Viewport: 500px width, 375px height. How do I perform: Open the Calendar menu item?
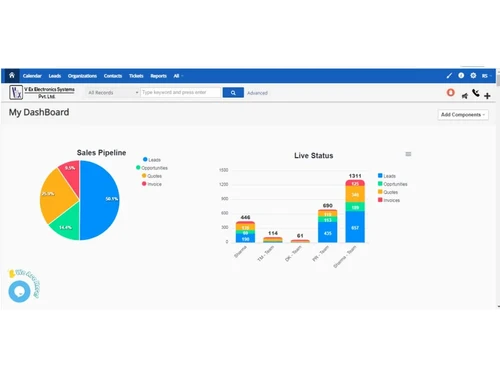tap(32, 76)
